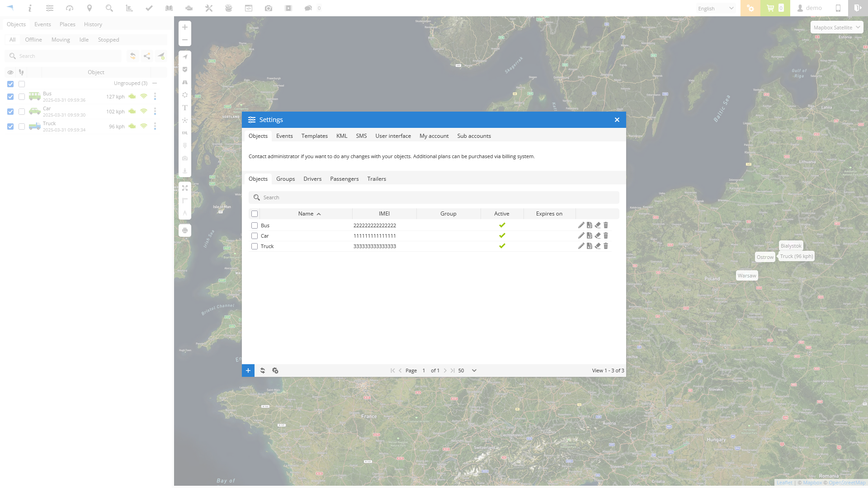Viewport: 868px width, 488px height.
Task: Click the settings dialog search field
Action: point(434,197)
